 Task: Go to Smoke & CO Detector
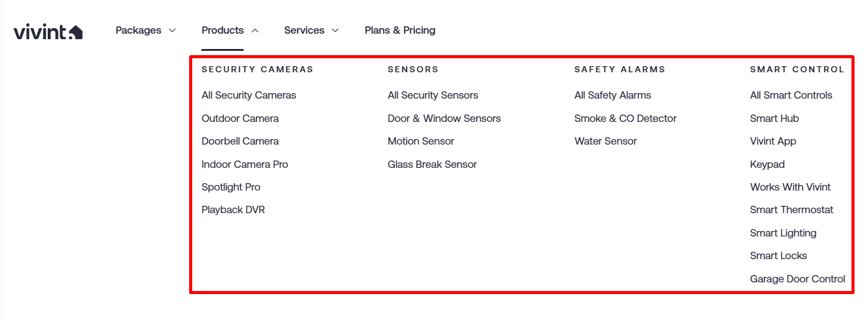(625, 118)
